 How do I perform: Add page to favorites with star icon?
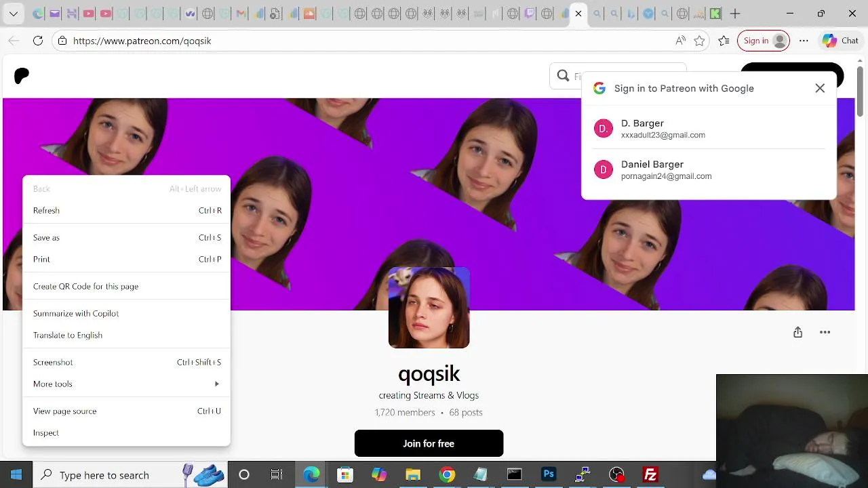699,41
